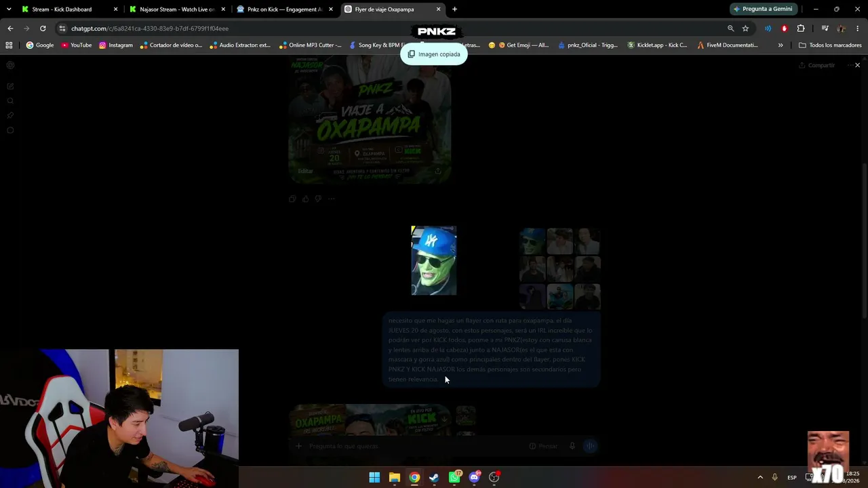Screen dimensions: 868x488
Task: Click the user prompt about Oxapampa flyer
Action: point(492,350)
